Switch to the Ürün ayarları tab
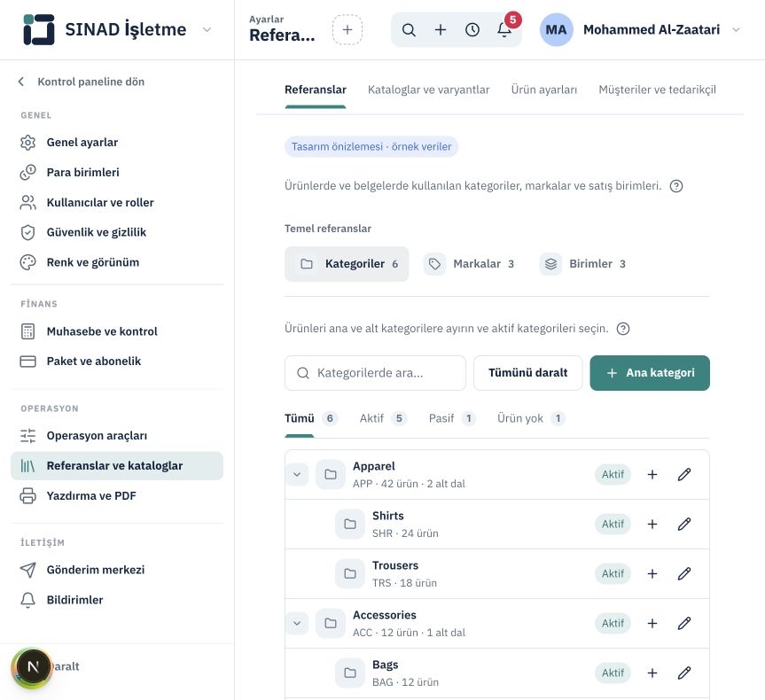 point(544,89)
